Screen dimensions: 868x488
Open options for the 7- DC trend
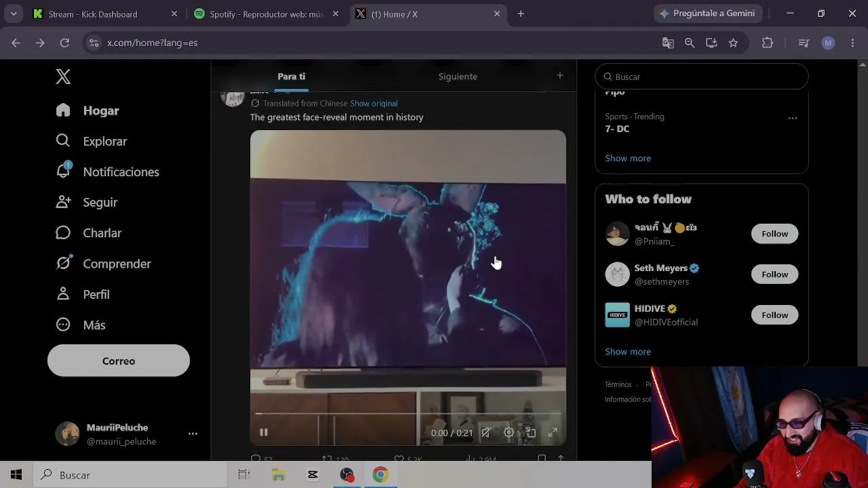tap(792, 118)
